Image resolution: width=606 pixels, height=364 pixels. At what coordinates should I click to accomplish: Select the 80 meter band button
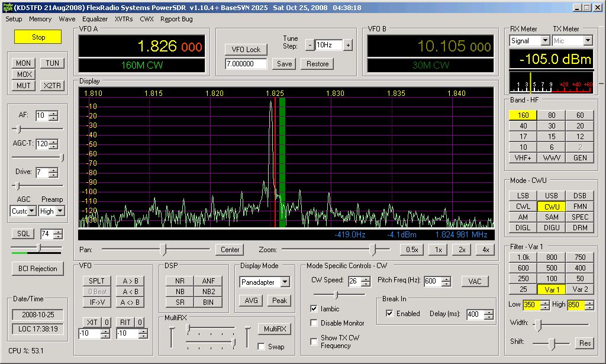pyautogui.click(x=552, y=115)
